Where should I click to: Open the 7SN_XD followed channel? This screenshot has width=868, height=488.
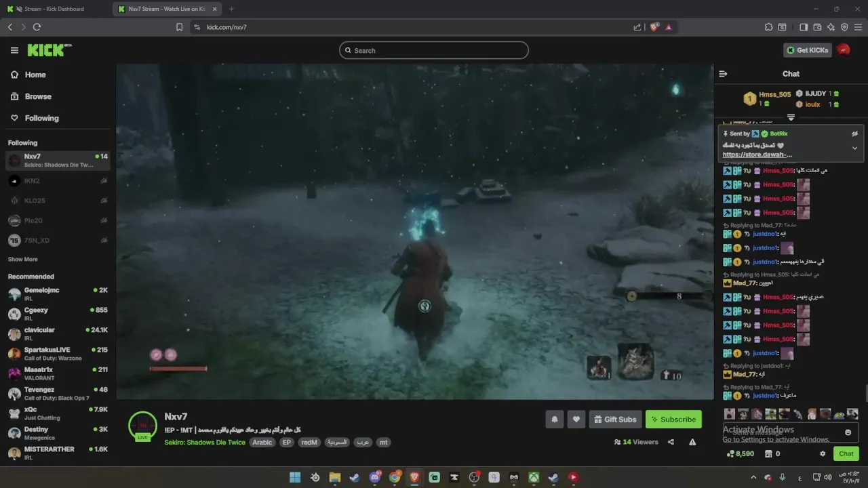58,240
